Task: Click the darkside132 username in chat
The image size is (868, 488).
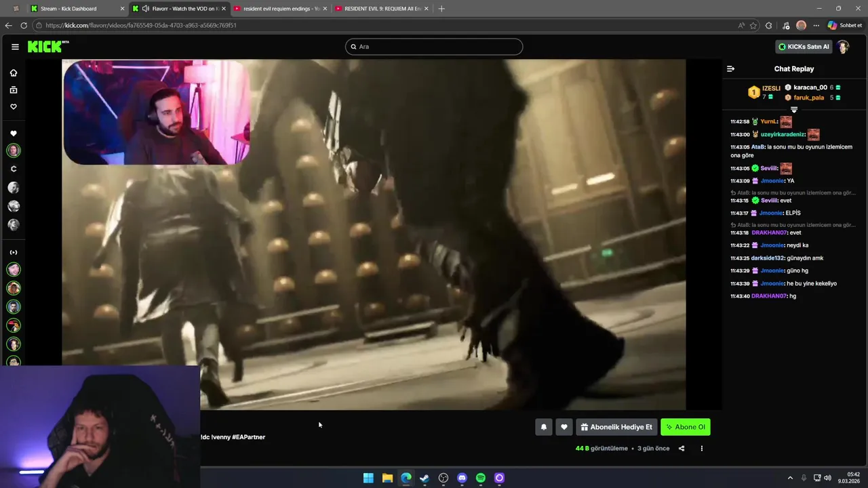Action: pyautogui.click(x=768, y=258)
